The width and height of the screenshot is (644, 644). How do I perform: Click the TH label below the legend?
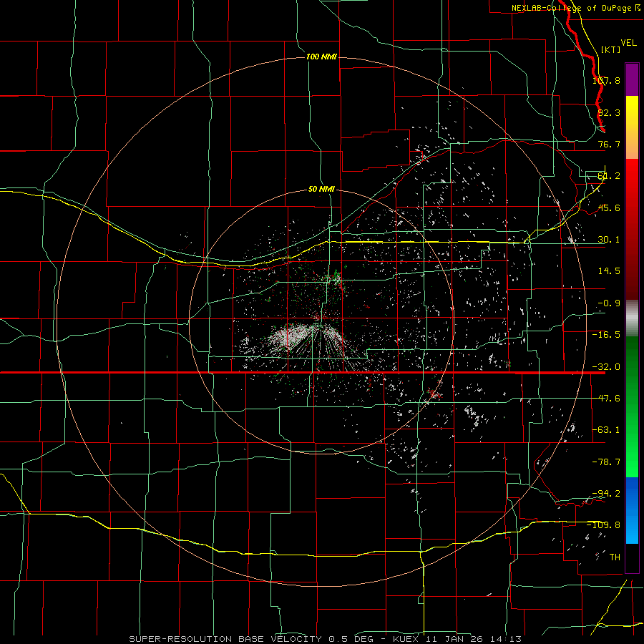(x=615, y=557)
